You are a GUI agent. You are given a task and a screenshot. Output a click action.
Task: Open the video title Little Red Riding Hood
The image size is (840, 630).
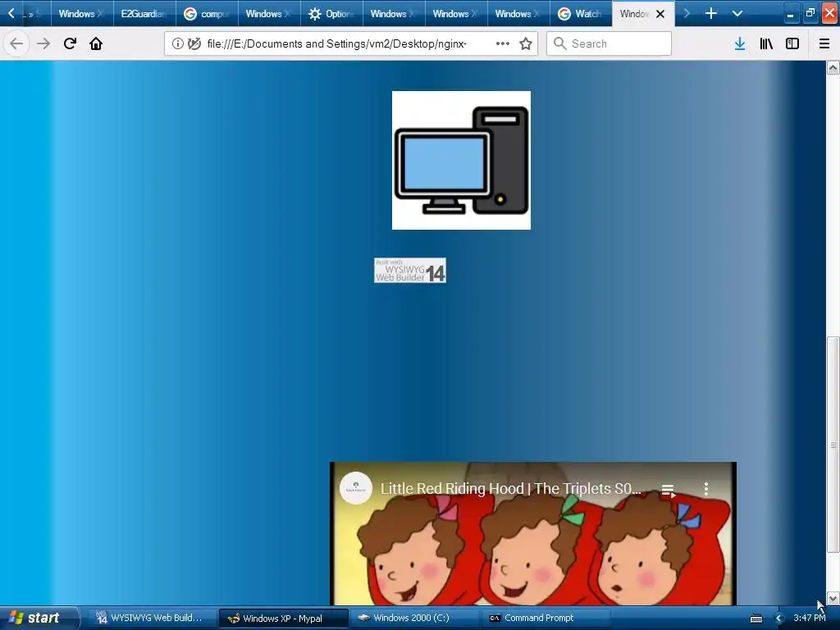510,489
